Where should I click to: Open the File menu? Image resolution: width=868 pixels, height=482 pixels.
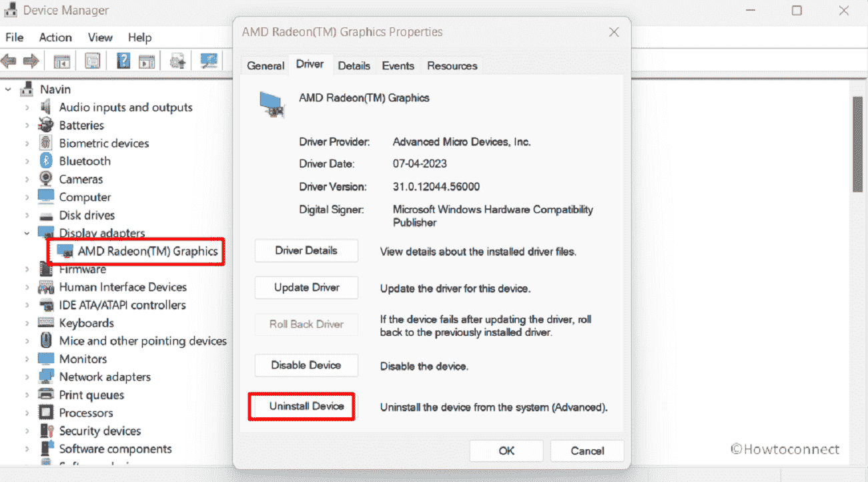click(x=14, y=37)
